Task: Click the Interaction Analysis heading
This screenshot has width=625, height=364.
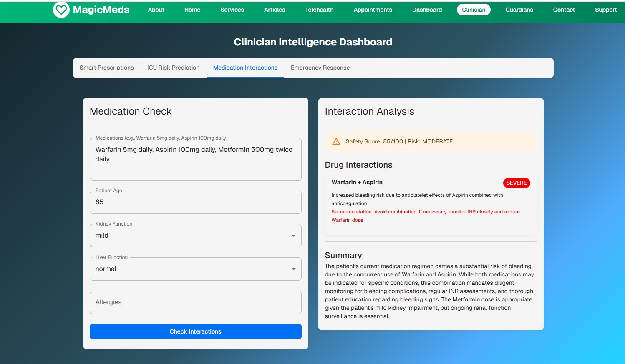Action: click(x=369, y=111)
